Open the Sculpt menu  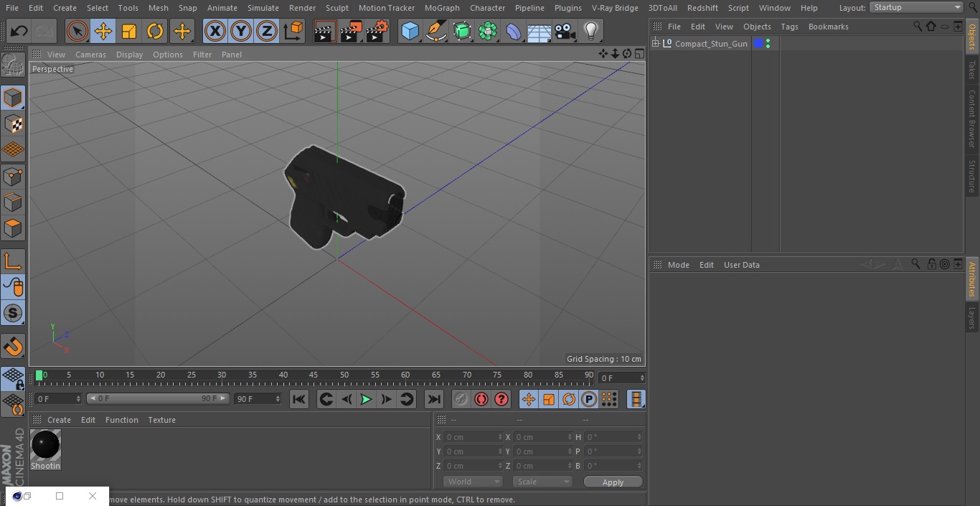[336, 8]
